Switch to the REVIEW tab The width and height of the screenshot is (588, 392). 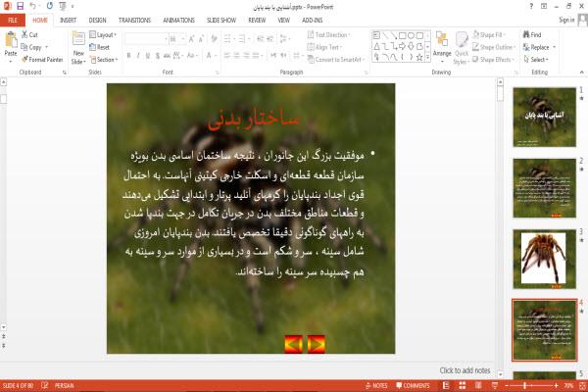tap(257, 21)
